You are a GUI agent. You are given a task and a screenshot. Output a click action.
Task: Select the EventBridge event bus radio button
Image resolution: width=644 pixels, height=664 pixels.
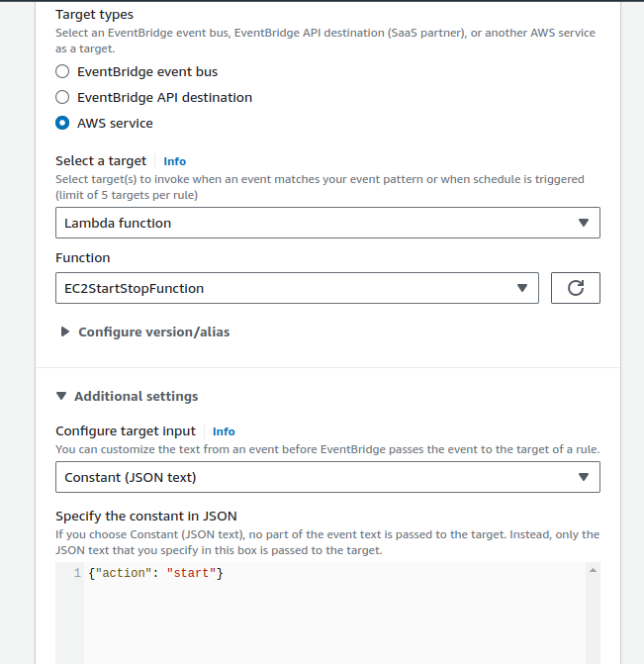pyautogui.click(x=62, y=71)
